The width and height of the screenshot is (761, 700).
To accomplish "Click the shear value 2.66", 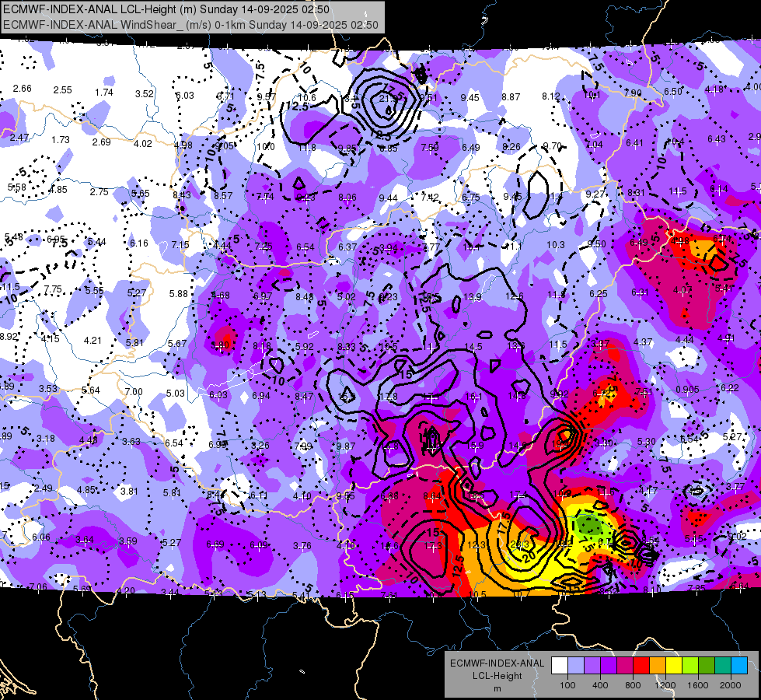I will coord(23,89).
